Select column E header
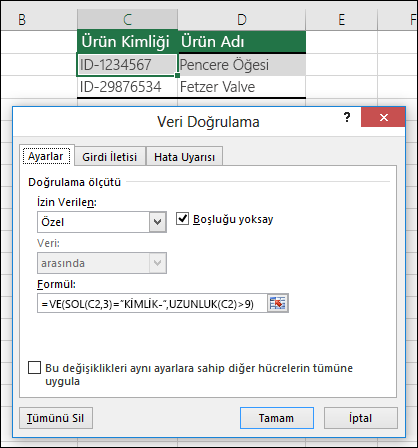 [x=341, y=20]
